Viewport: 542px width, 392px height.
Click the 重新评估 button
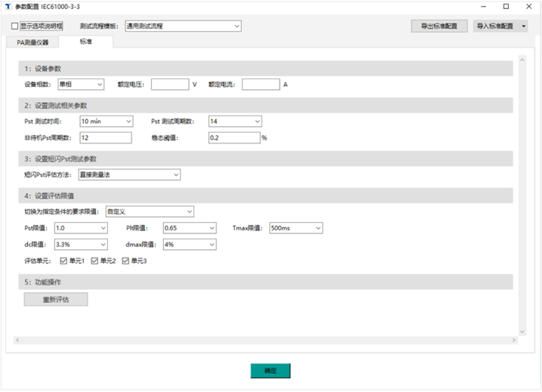[56, 299]
